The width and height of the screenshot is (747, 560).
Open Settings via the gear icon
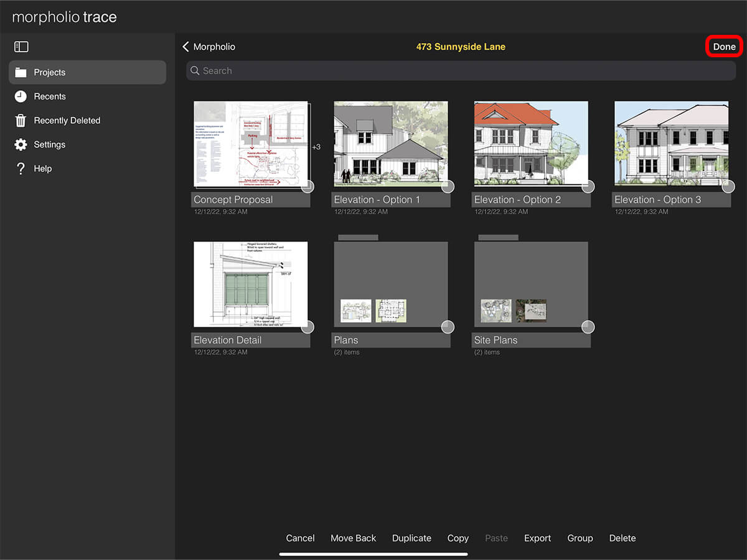pyautogui.click(x=21, y=144)
